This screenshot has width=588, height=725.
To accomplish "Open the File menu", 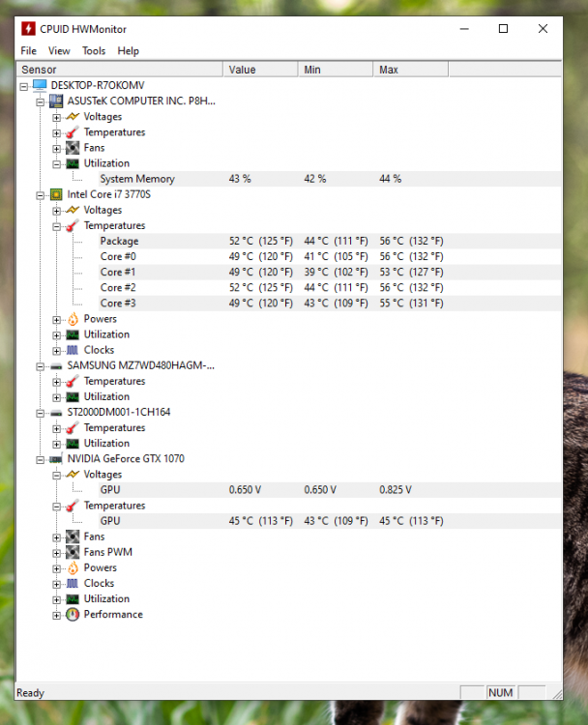I will point(28,51).
